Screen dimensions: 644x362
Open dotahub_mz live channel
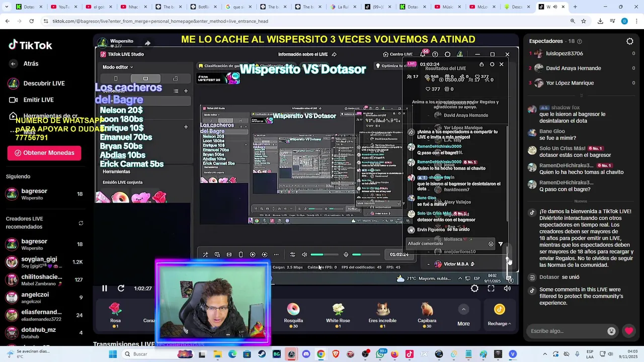[x=44, y=333]
